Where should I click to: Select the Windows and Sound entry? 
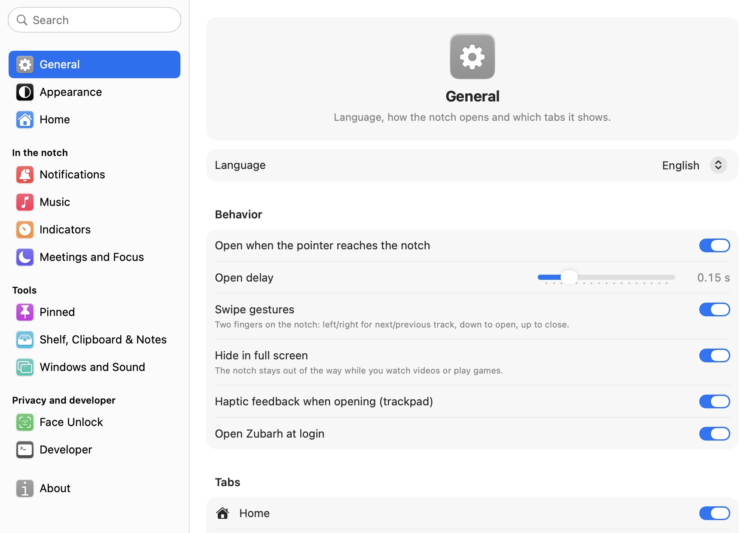click(x=94, y=367)
